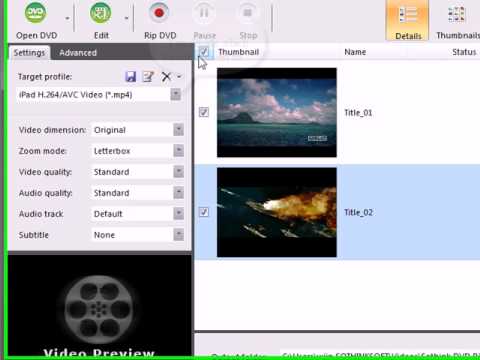Uncheck the Title_01 checkbox
This screenshot has height=360, width=480.
(204, 112)
